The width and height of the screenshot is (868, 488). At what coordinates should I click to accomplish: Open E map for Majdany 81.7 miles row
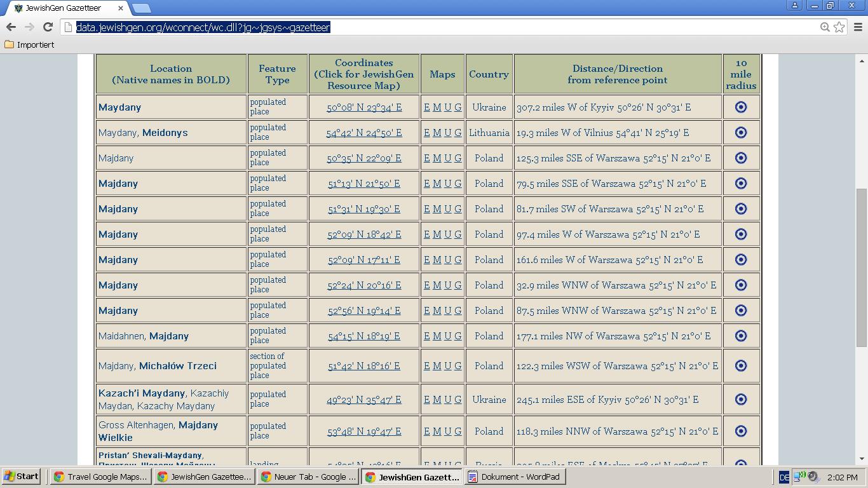click(x=426, y=209)
